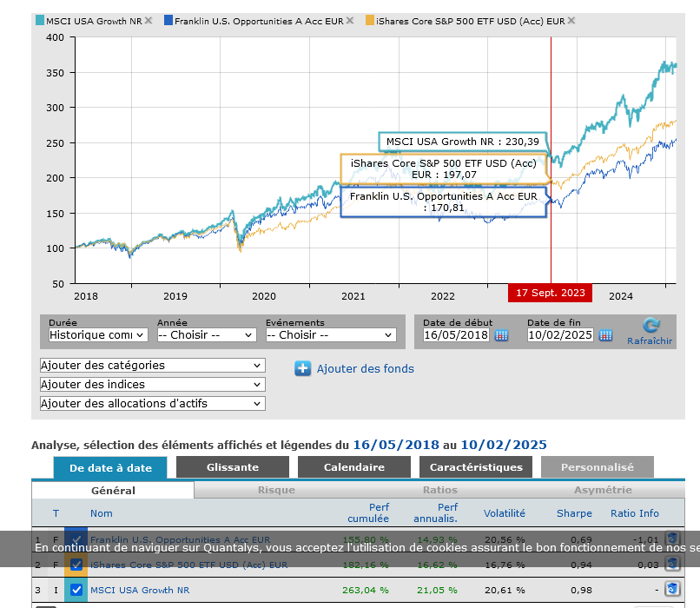
Task: Remove Franklin U.S. Opportunities from chart legend
Action: (350, 21)
